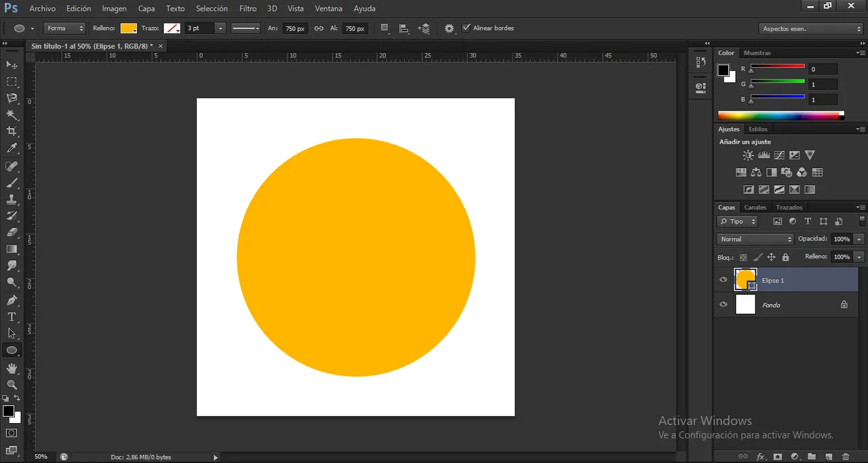Image resolution: width=868 pixels, height=463 pixels.
Task: Open the Filtro menu
Action: 248,9
